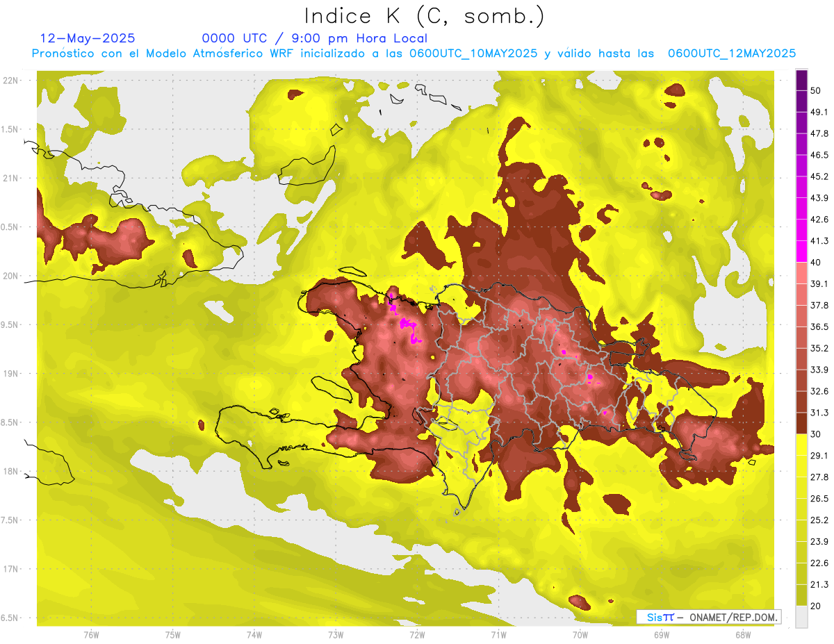
Task: Click the colorbar value '40'
Action: [817, 262]
